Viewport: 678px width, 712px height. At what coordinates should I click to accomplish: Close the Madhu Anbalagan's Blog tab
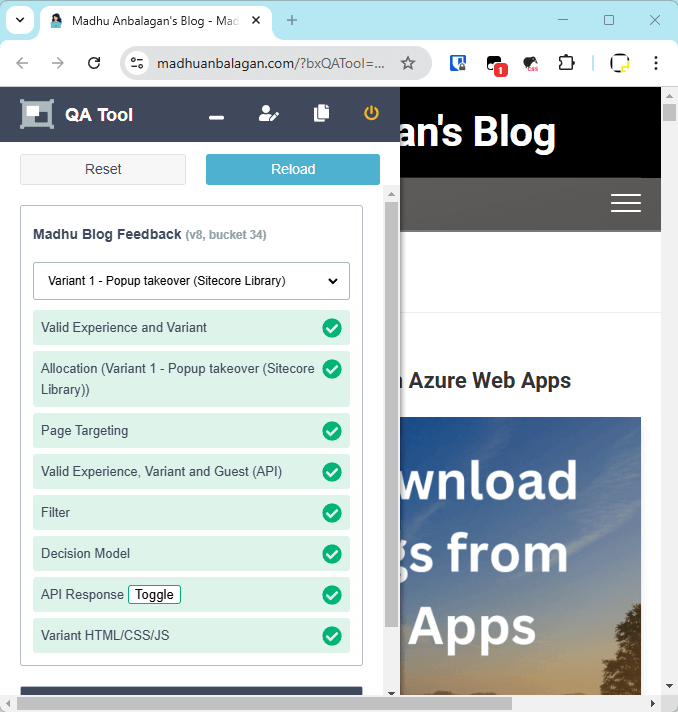tap(256, 20)
